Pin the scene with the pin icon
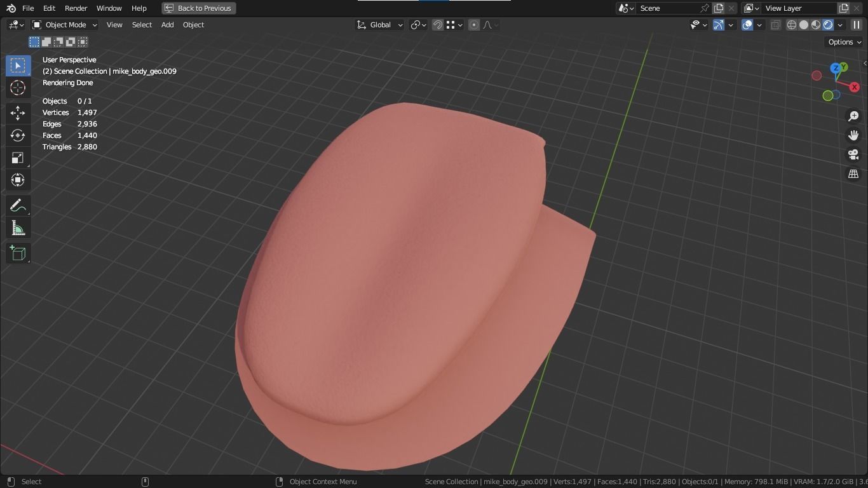The image size is (868, 488). pyautogui.click(x=704, y=8)
